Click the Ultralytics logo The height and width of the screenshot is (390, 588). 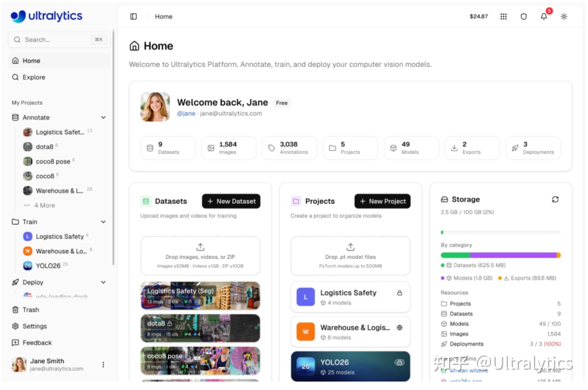[46, 16]
